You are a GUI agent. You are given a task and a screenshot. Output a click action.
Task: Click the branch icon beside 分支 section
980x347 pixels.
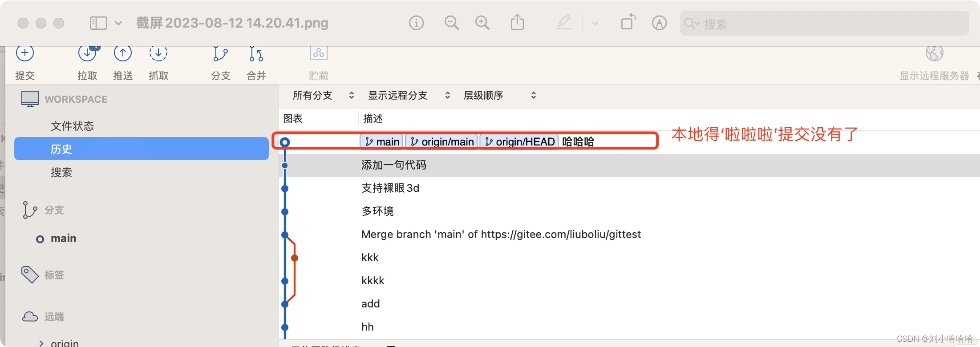coord(30,210)
